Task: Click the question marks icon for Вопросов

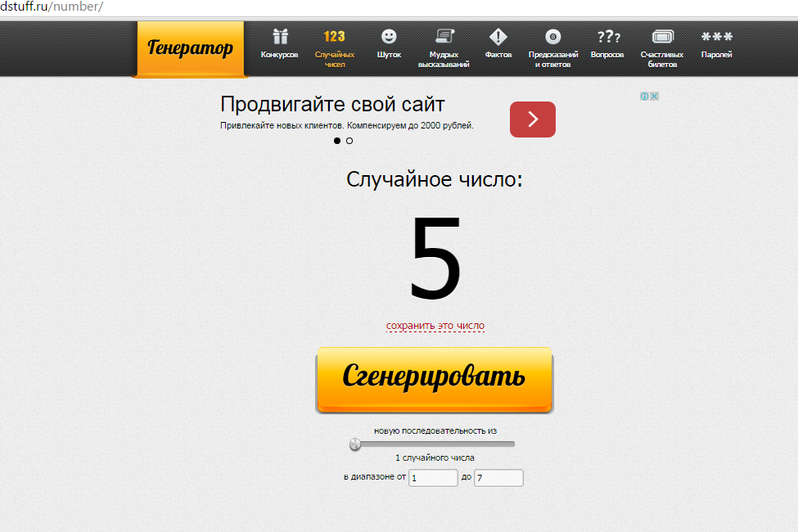Action: [x=608, y=37]
